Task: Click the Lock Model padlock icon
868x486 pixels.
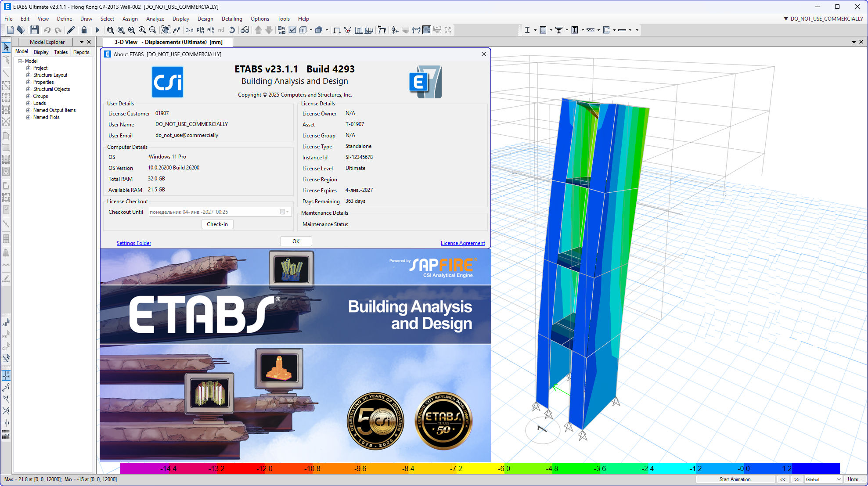Action: click(x=84, y=30)
